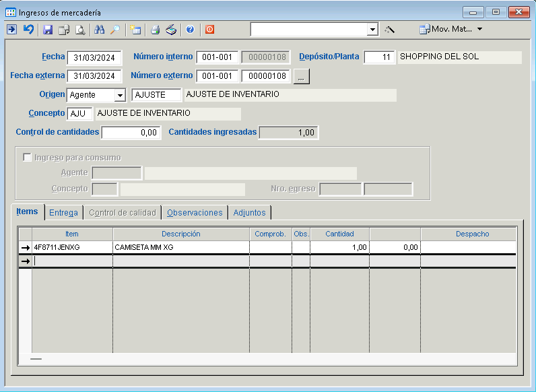
Task: Select the CAMISETA MM XG item row
Action: [181, 247]
